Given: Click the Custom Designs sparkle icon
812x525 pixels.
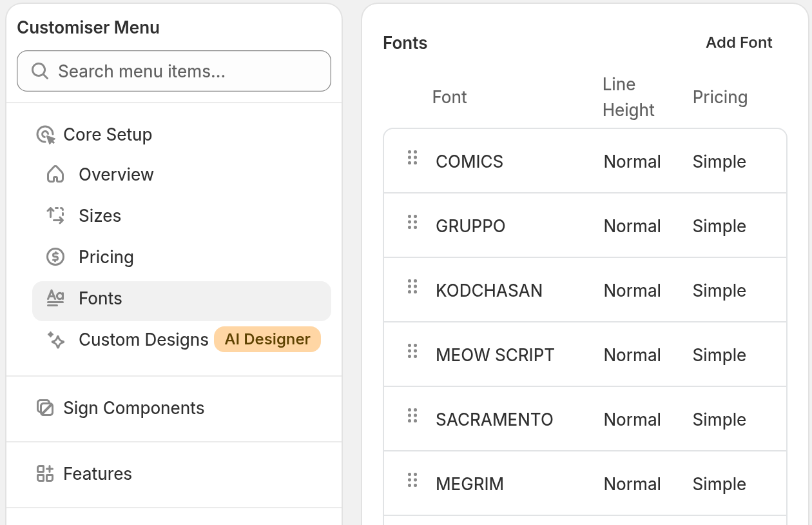Looking at the screenshot, I should tap(55, 339).
